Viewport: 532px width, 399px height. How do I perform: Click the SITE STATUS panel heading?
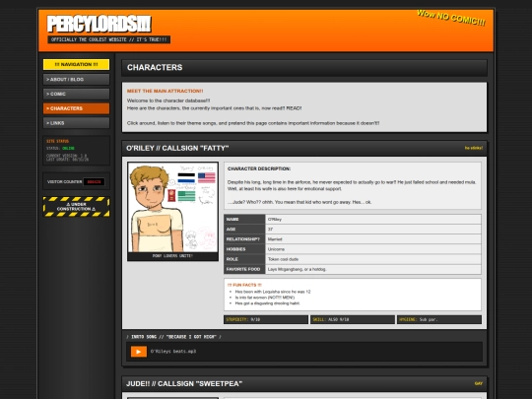58,141
